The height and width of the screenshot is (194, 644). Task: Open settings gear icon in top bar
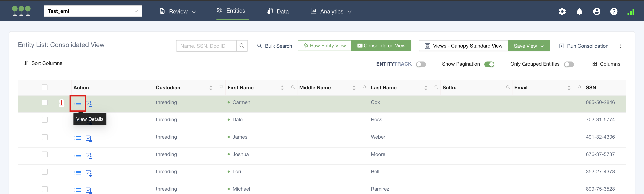(x=562, y=11)
